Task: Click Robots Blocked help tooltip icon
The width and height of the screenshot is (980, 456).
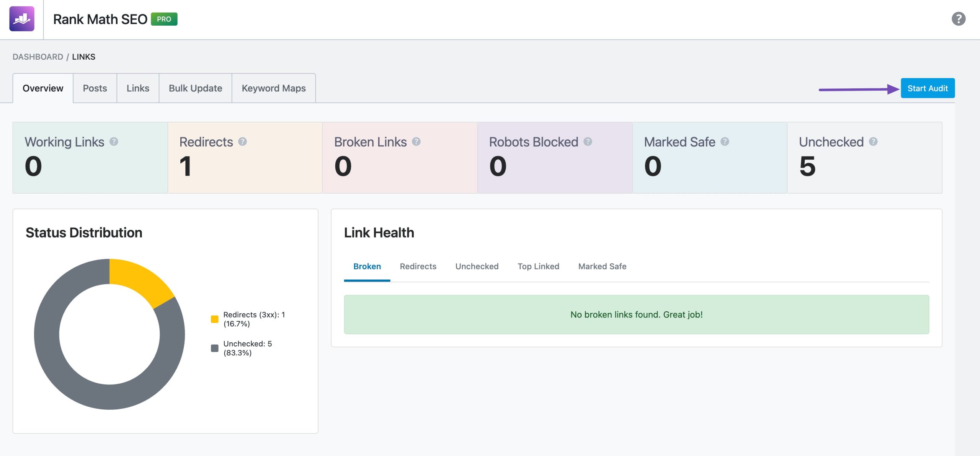Action: point(588,142)
